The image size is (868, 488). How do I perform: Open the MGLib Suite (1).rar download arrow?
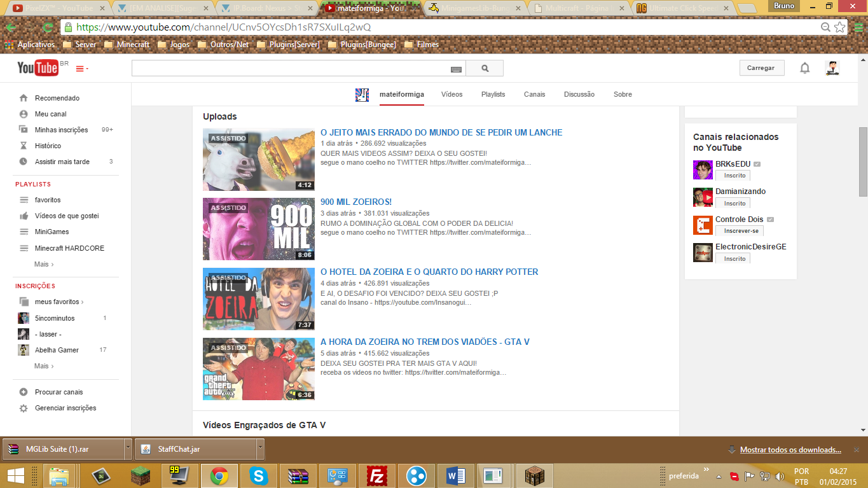click(128, 449)
